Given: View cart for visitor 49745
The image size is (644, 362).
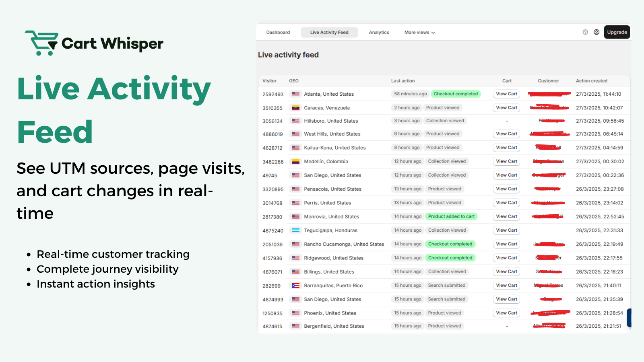Looking at the screenshot, I should point(507,175).
